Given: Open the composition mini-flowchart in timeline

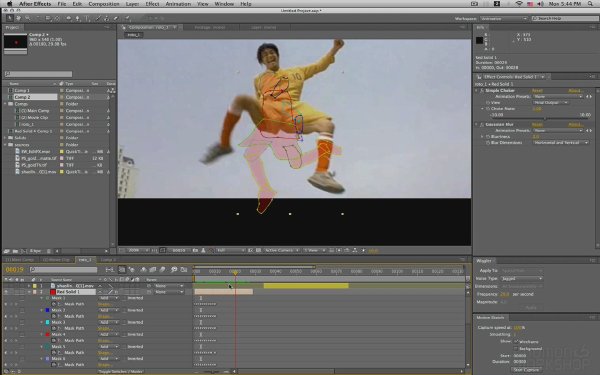Looking at the screenshot, I should click(109, 270).
